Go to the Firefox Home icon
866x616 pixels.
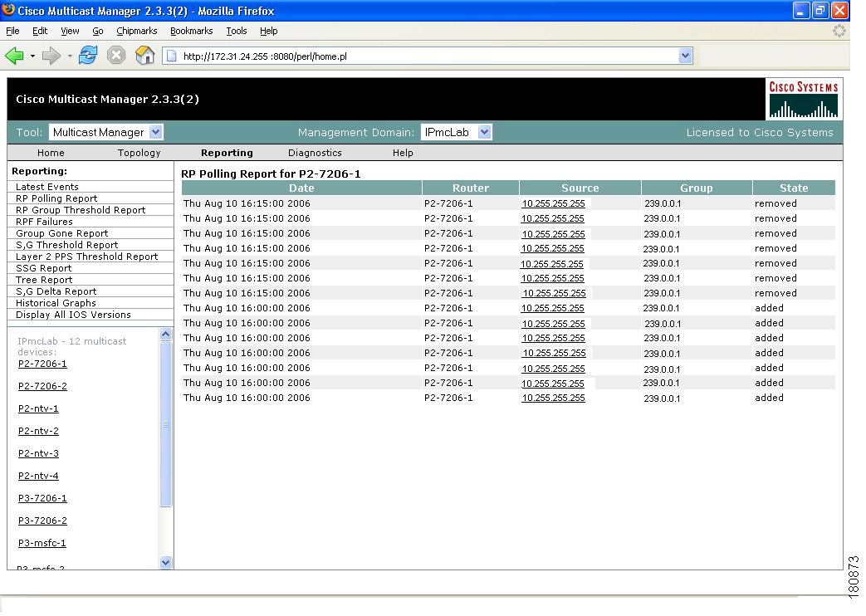[144, 56]
